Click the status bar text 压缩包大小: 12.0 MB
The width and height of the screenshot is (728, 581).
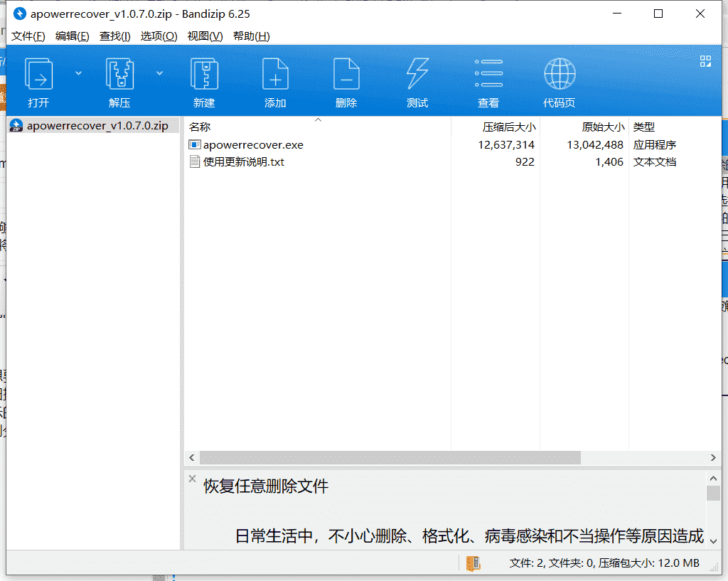pyautogui.click(x=648, y=563)
